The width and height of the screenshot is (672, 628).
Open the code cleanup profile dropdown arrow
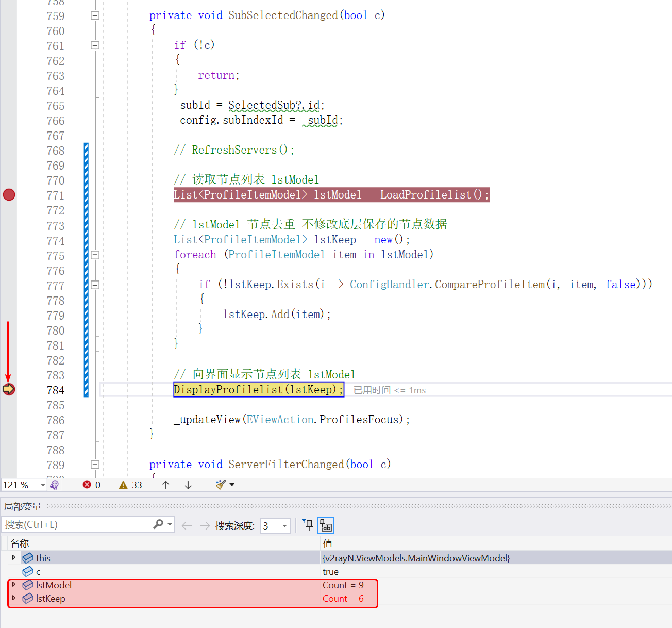click(232, 485)
